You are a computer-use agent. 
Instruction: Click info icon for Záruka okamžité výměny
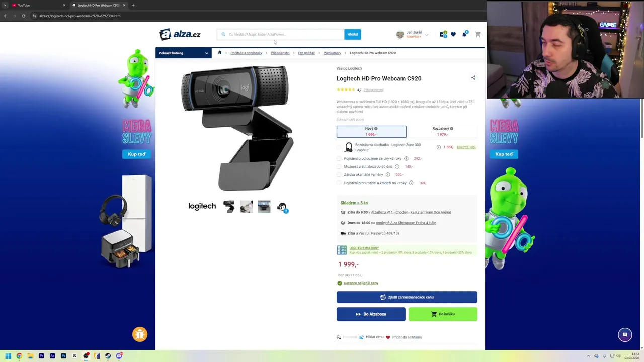pos(387,175)
